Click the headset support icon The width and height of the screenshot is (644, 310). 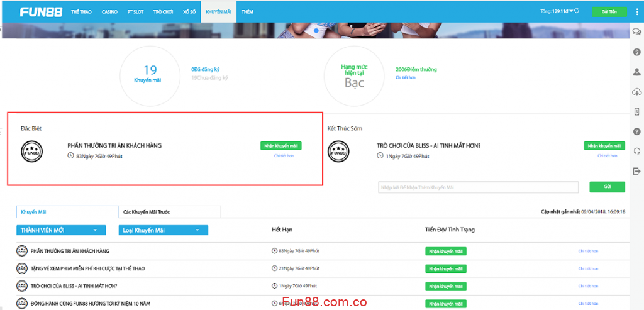(636, 151)
